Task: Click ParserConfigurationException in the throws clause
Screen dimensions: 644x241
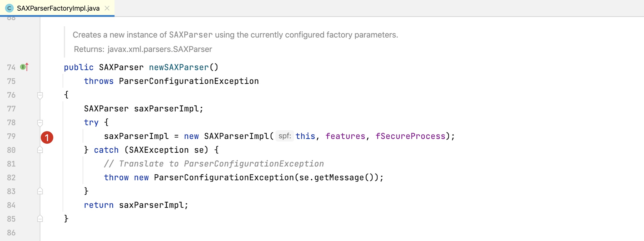Action: click(189, 81)
